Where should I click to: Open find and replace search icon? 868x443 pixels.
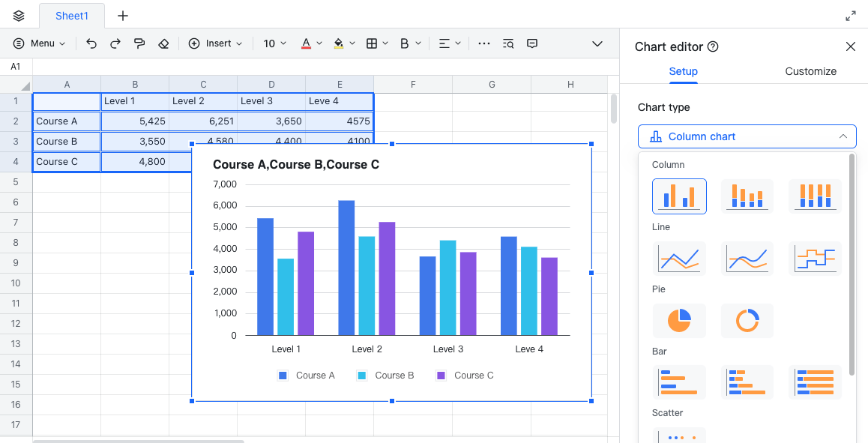(x=508, y=43)
